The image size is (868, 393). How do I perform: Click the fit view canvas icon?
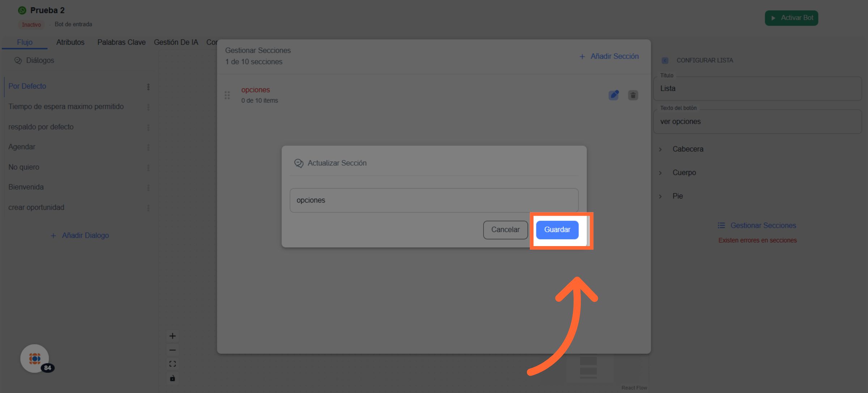click(x=173, y=364)
